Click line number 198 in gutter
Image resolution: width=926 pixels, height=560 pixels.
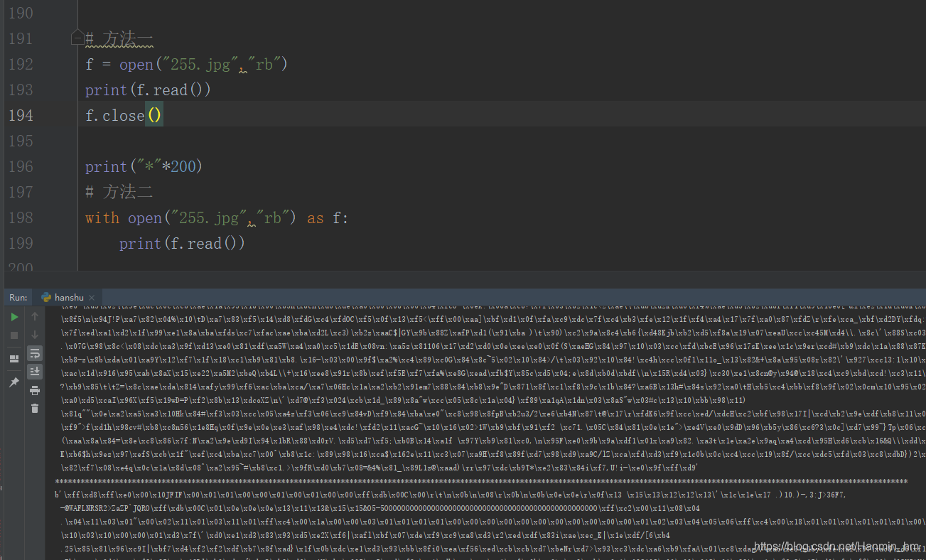click(21, 217)
